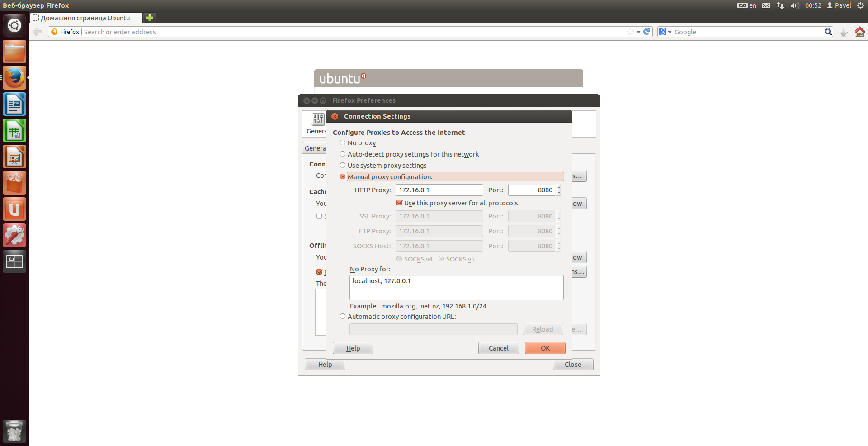Switch to the Домашняя страница Ubuntu tab
This screenshot has width=868, height=446.
point(85,18)
